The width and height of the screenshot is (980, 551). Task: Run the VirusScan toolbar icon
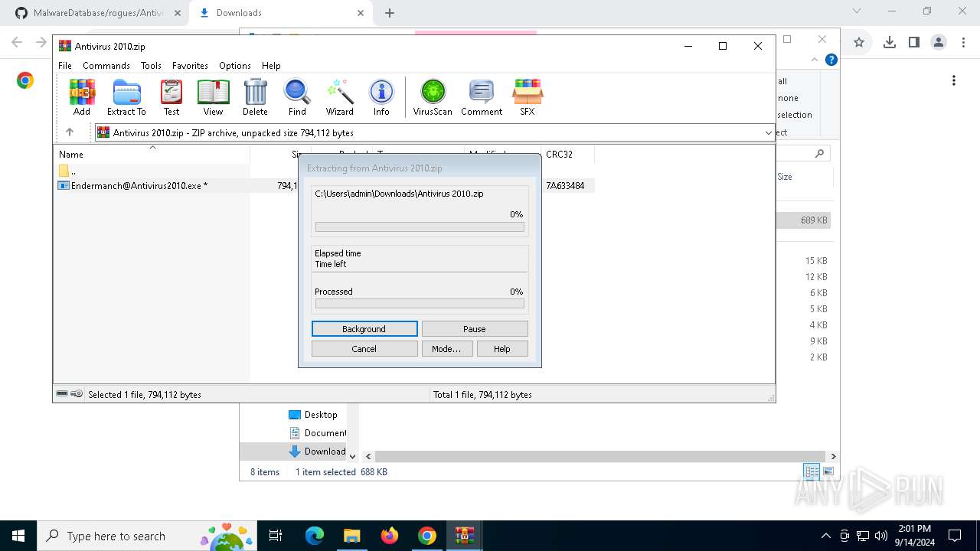point(433,97)
